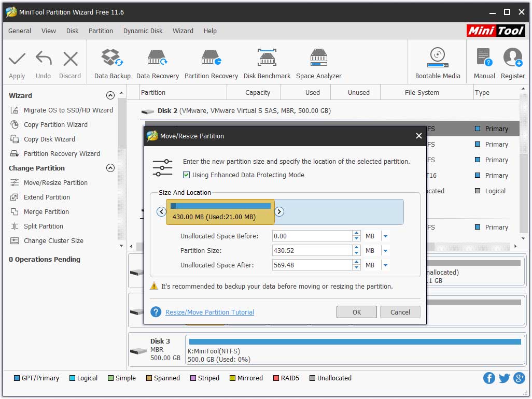This screenshot has height=399, width=532.
Task: Click the Used column header
Action: tap(306, 93)
